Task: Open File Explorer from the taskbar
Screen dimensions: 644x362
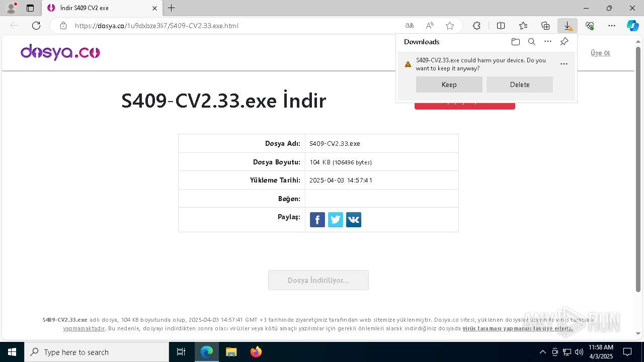Action: 231,352
